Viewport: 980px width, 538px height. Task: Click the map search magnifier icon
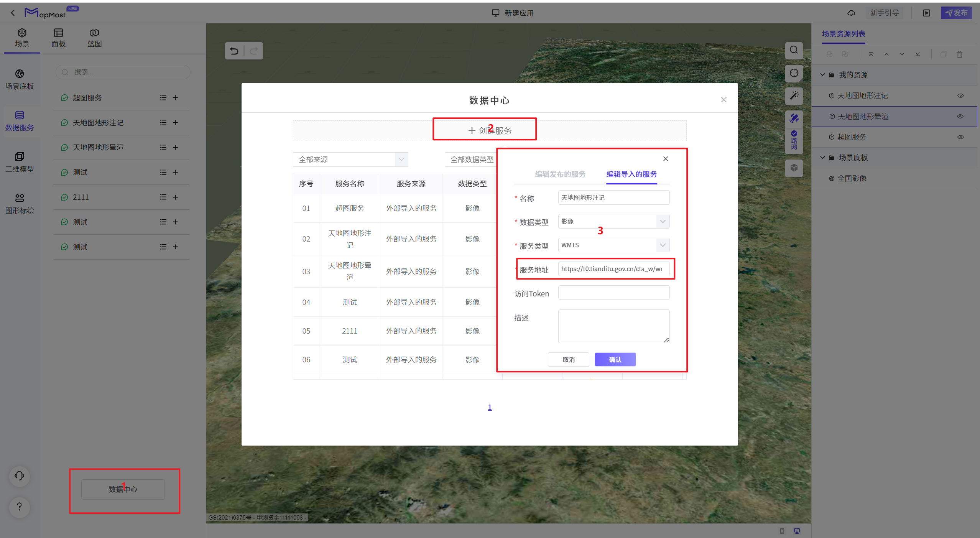794,50
